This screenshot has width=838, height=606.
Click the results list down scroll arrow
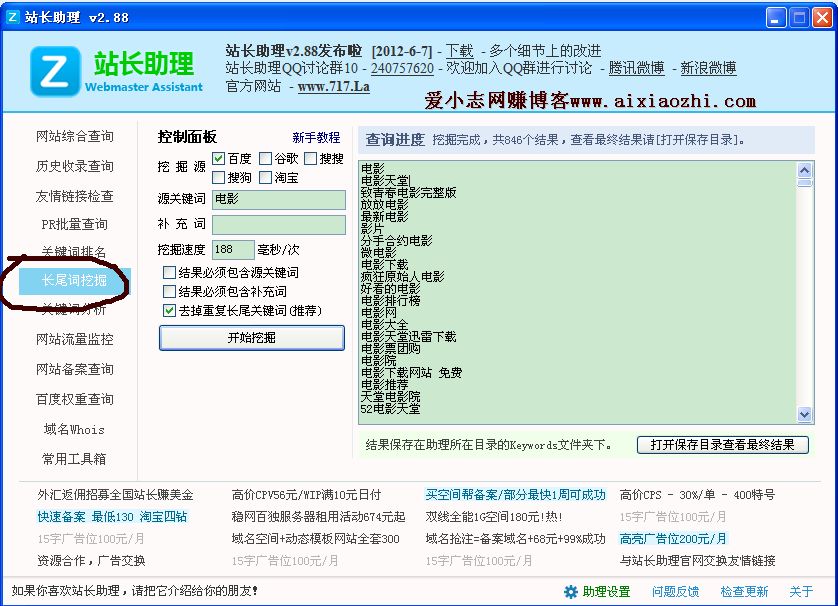pos(805,414)
